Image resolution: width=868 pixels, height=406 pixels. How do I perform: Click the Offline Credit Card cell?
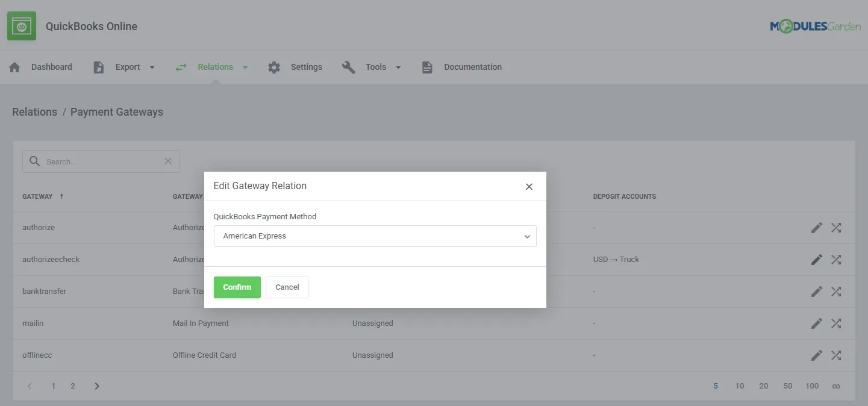tap(204, 355)
